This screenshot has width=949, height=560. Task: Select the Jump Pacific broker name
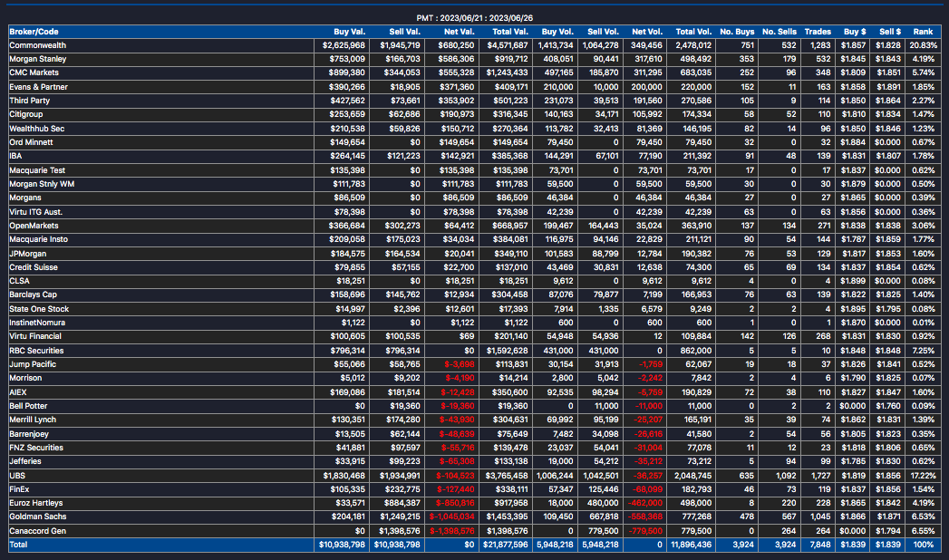point(33,364)
